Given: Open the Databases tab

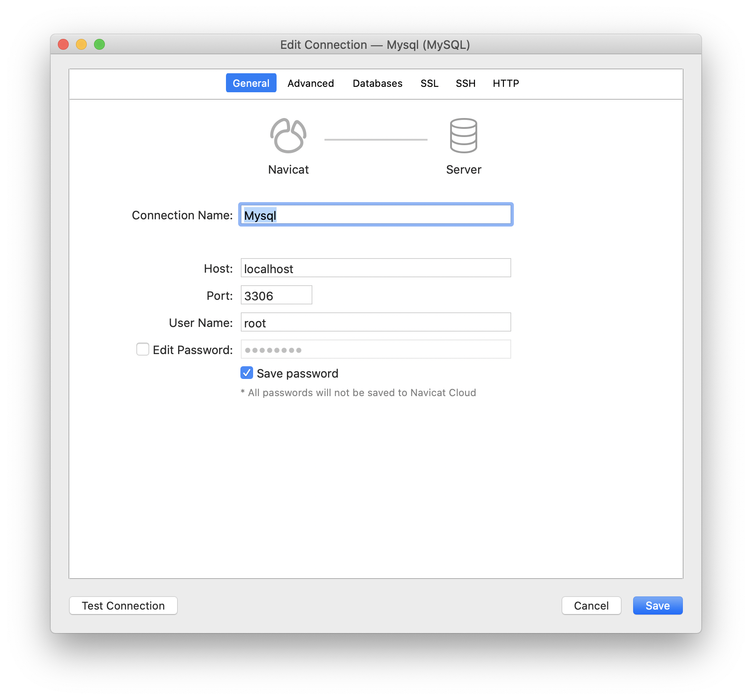Looking at the screenshot, I should [x=377, y=83].
